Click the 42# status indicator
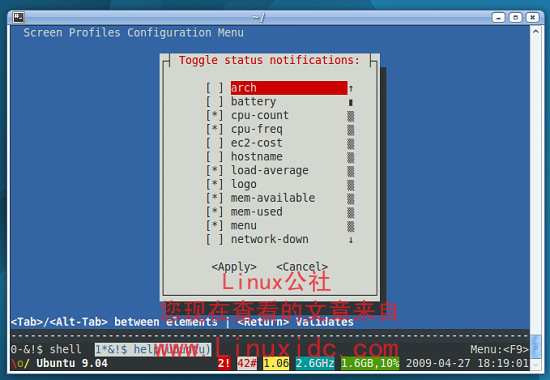Image resolution: width=550 pixels, height=380 pixels. click(x=247, y=363)
